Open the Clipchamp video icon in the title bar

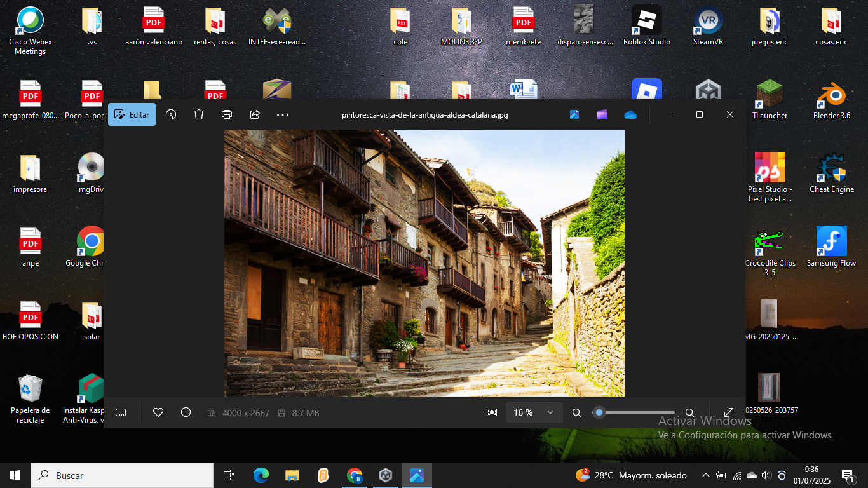(x=602, y=115)
